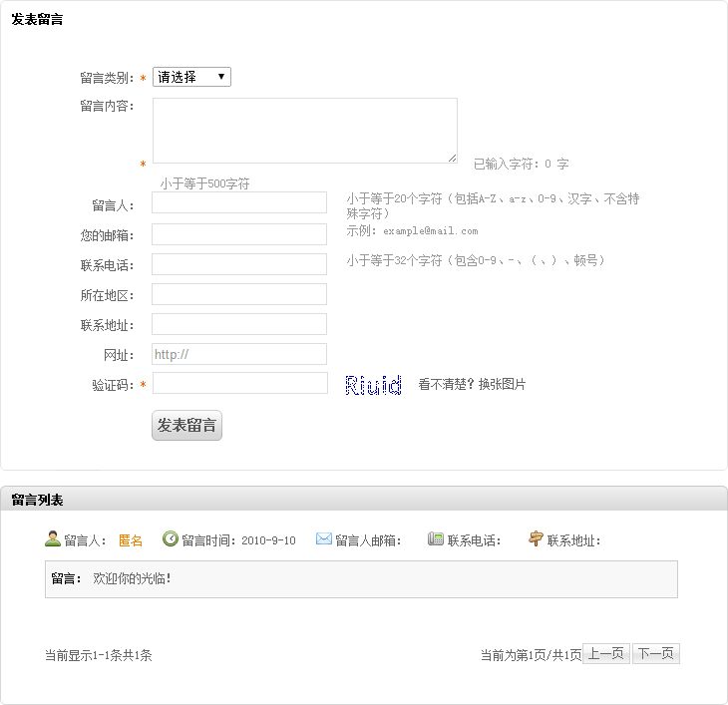
Task: Open the 留言类别 dropdown showing 请选择
Action: [x=191, y=77]
